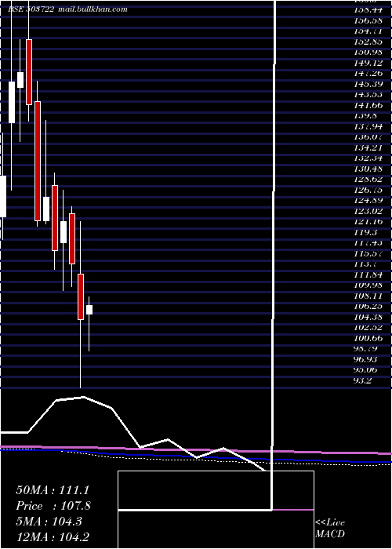392x549 pixels.
Task: Select the 115.57 price axis label
Action: [368, 253]
